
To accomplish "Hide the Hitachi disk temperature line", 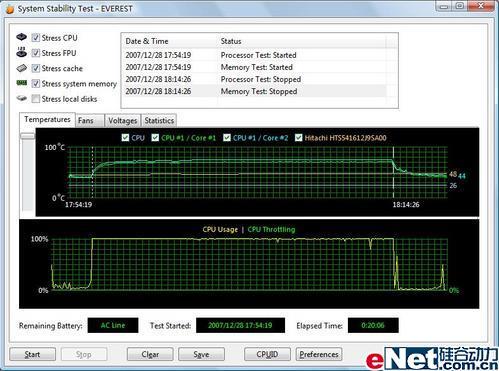I will tap(299, 137).
